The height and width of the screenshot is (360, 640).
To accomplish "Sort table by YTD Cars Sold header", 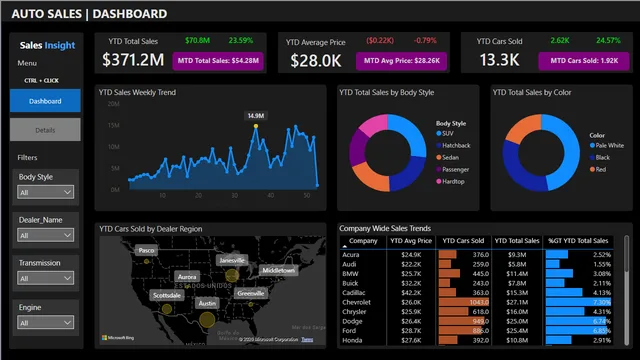I will point(463,241).
